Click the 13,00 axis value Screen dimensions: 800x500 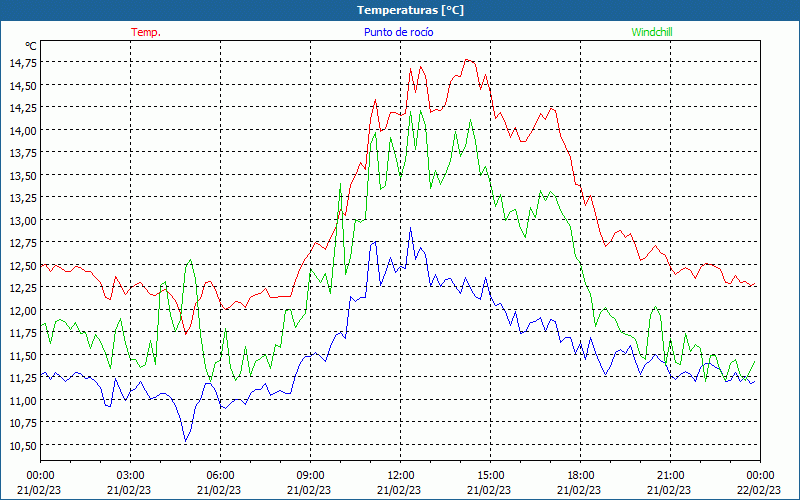(22, 220)
